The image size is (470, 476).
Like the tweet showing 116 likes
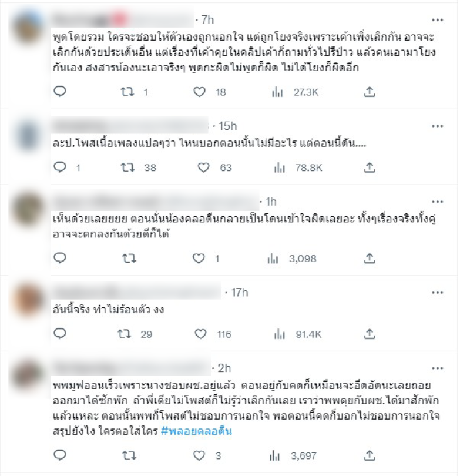200,334
